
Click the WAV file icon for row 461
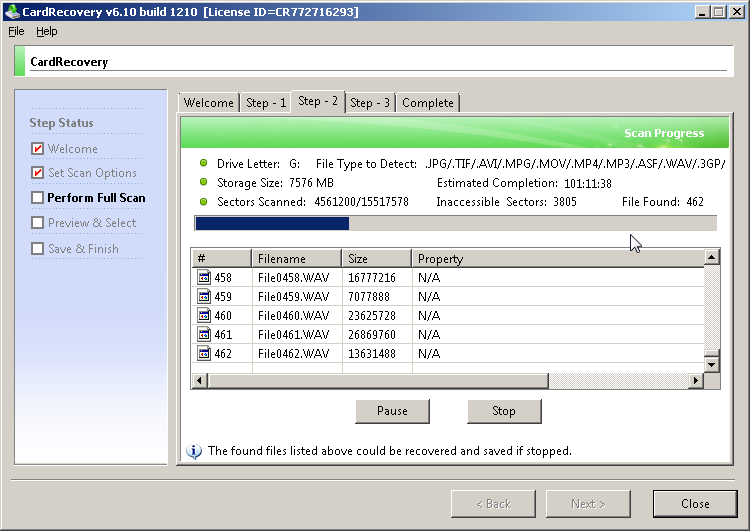[x=204, y=334]
